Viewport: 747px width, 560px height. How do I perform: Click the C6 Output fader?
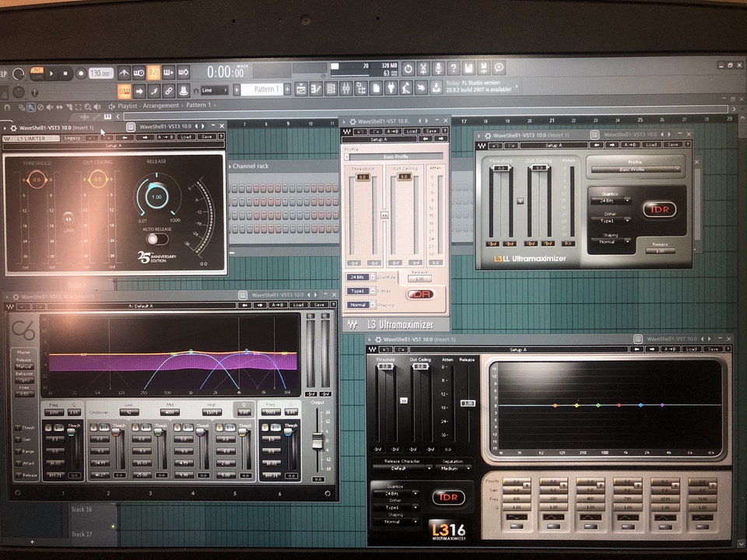tap(317, 440)
